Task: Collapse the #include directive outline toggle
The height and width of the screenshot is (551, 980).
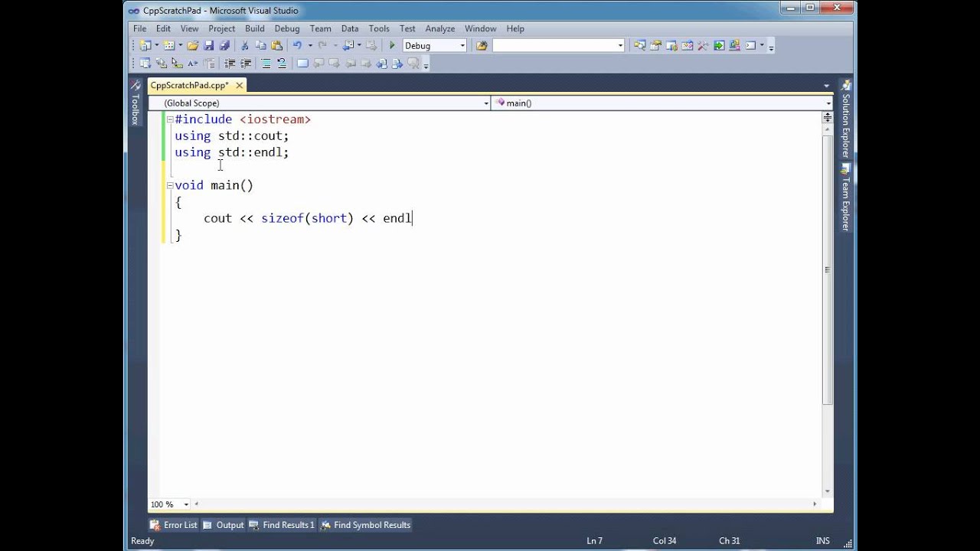Action: pos(169,119)
